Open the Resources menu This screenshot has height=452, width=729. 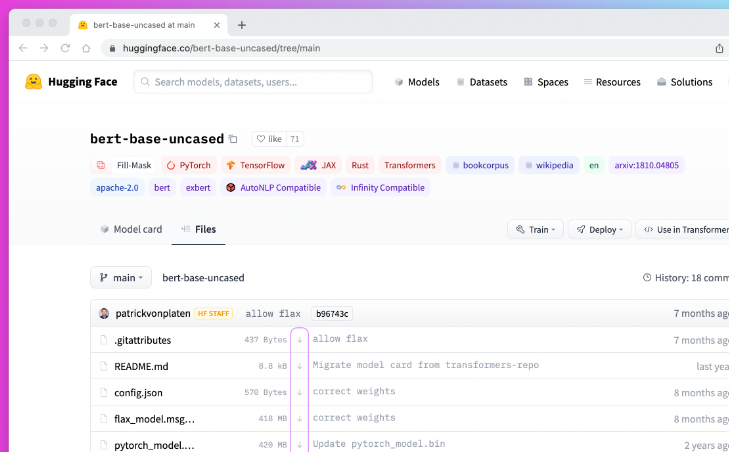pyautogui.click(x=612, y=82)
